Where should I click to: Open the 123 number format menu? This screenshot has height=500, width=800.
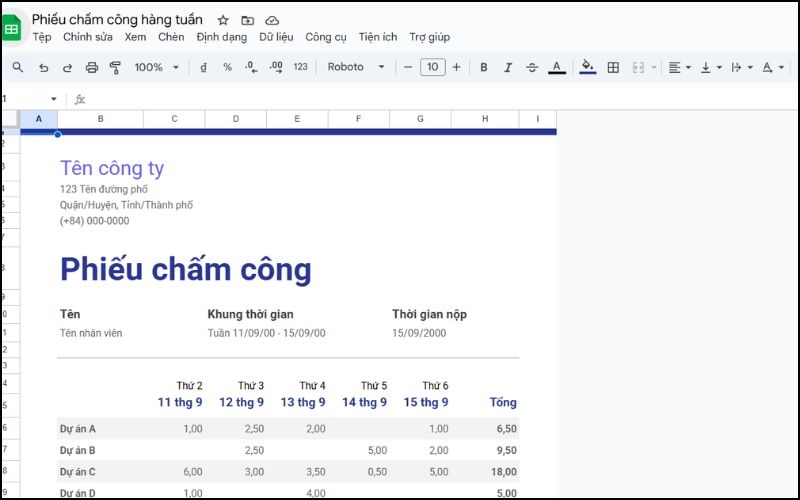click(301, 67)
